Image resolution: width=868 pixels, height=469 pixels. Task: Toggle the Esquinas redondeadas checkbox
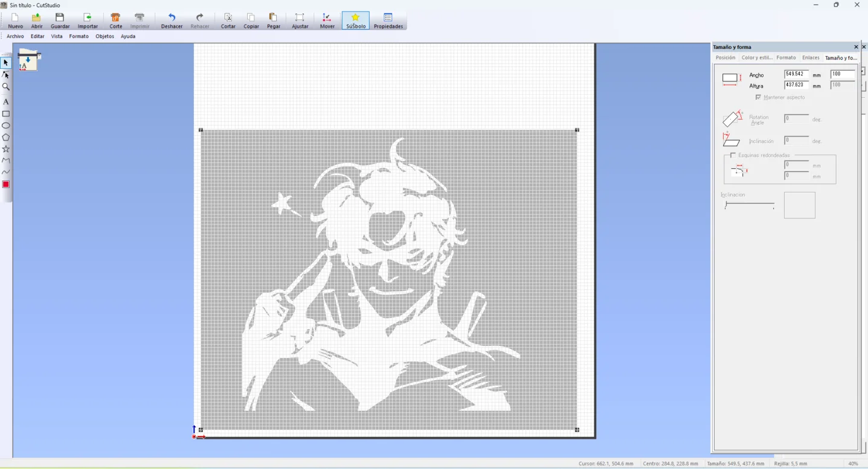733,155
